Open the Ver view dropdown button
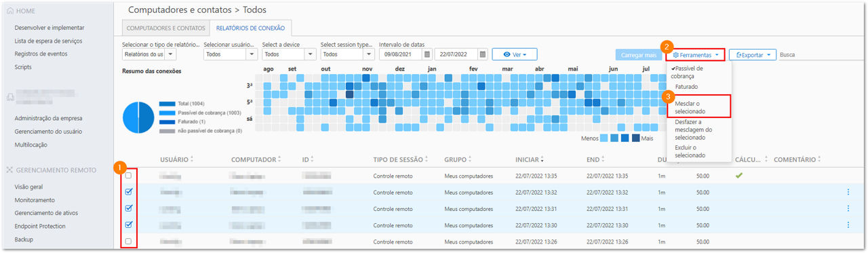 click(x=514, y=54)
